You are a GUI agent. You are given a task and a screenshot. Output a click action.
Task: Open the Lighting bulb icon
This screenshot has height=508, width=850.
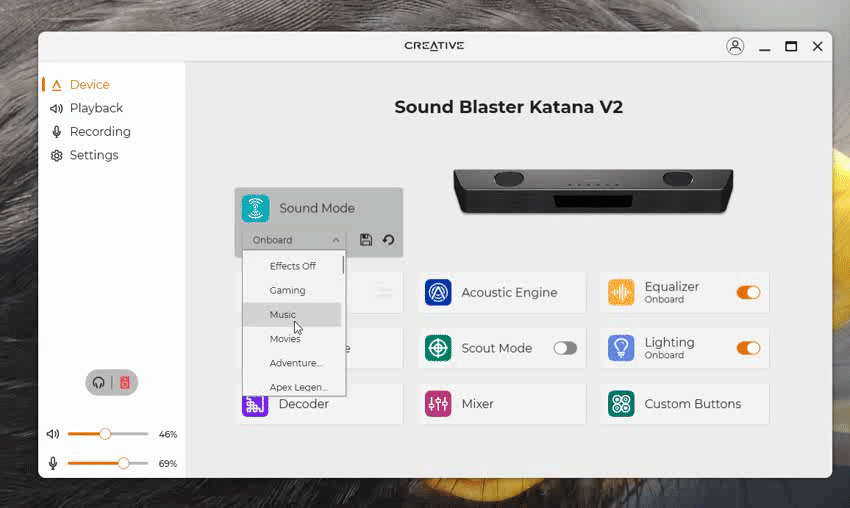pos(621,348)
